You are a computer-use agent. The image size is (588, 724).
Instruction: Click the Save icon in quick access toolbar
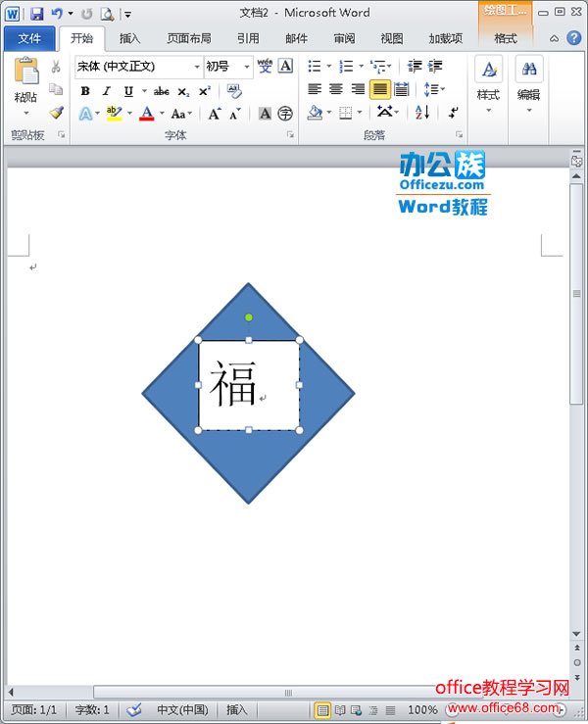coord(36,14)
